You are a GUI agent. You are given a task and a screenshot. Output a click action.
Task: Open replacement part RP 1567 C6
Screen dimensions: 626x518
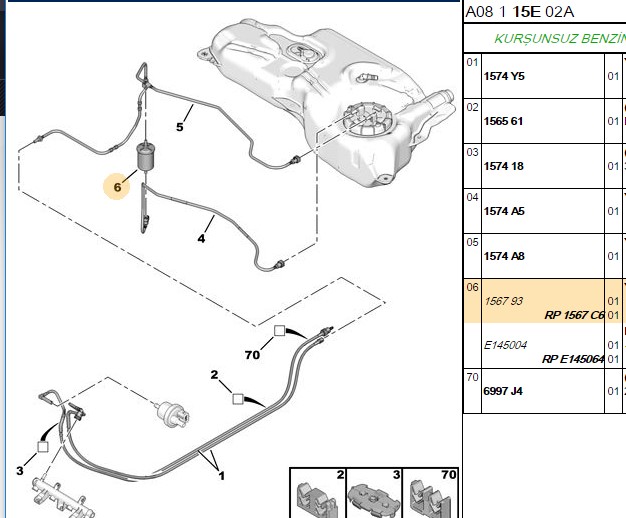point(574,315)
